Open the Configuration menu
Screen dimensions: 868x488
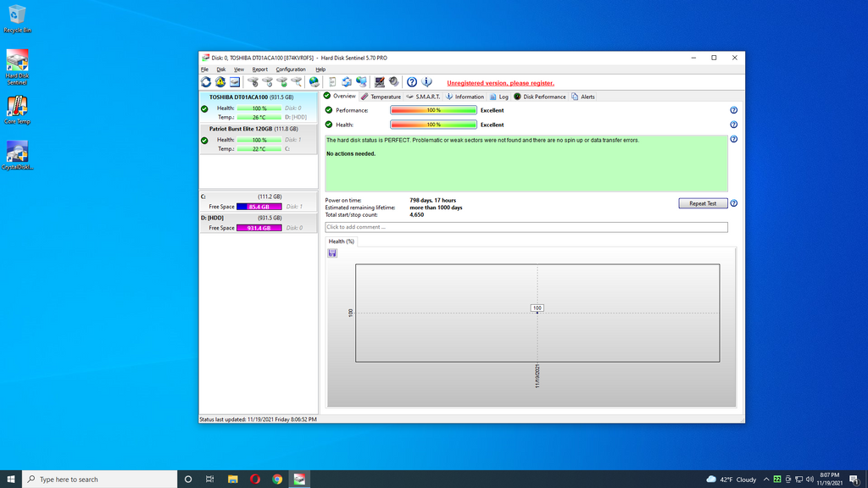click(291, 69)
